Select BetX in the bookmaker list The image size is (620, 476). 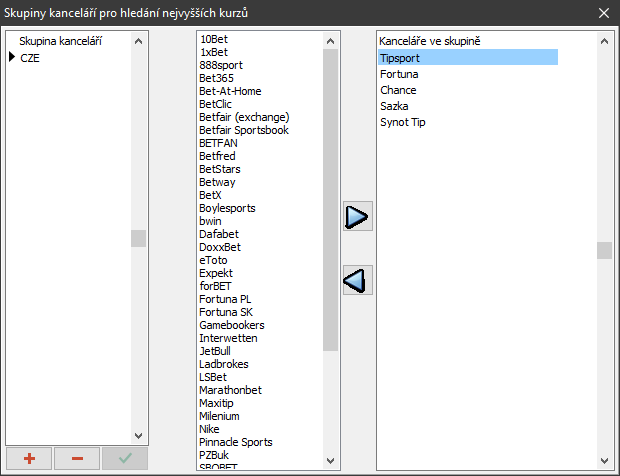[x=210, y=195]
